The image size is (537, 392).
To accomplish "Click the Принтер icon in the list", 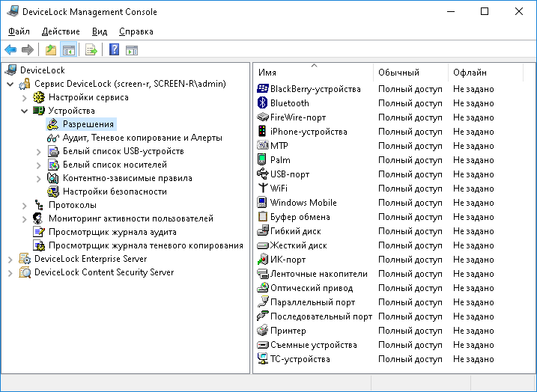I will click(262, 331).
